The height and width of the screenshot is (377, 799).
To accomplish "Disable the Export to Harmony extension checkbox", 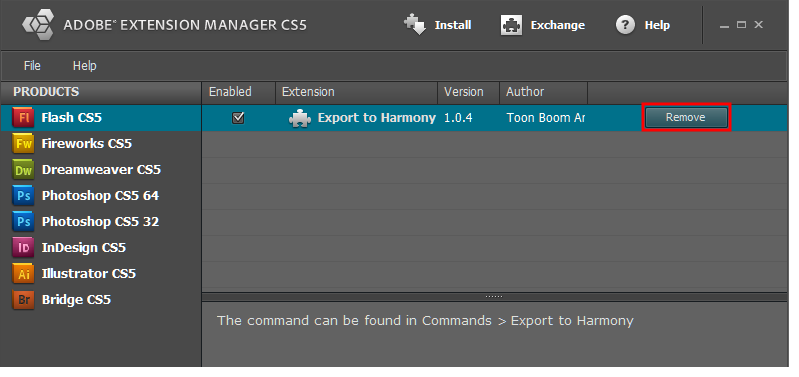I will 238,118.
